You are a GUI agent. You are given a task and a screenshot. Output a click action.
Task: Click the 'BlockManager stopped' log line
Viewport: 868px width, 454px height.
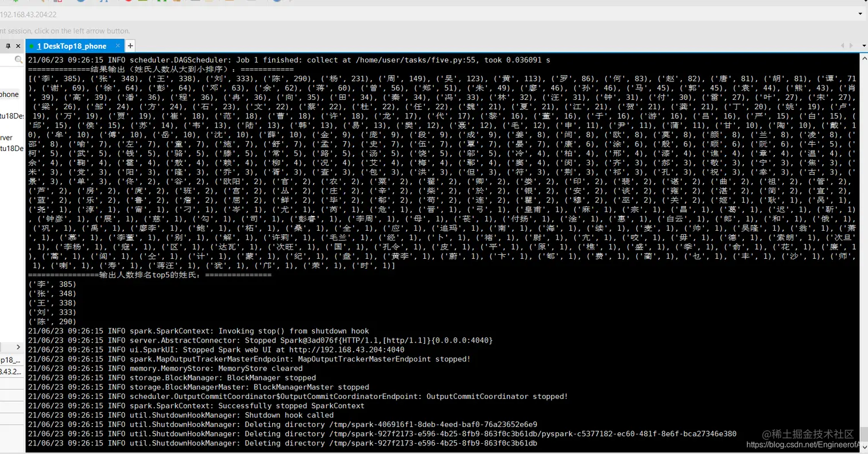(172, 378)
